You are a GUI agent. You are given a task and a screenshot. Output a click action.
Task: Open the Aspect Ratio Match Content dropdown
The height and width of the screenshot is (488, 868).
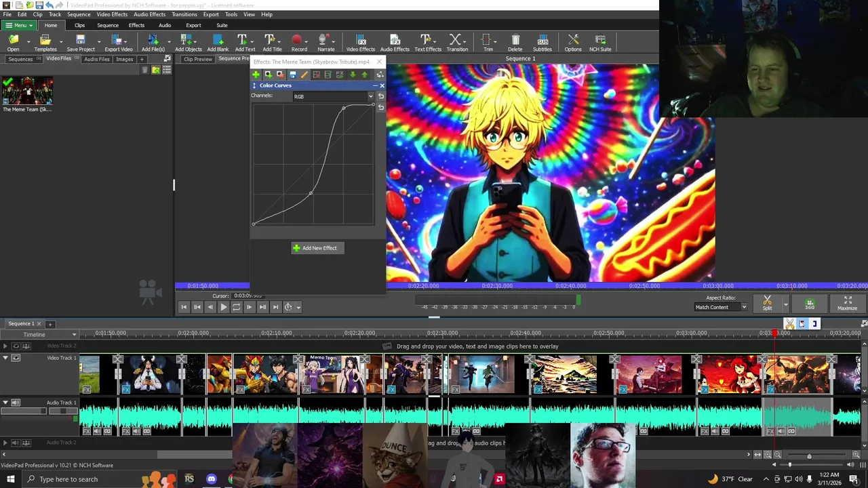[x=721, y=307]
